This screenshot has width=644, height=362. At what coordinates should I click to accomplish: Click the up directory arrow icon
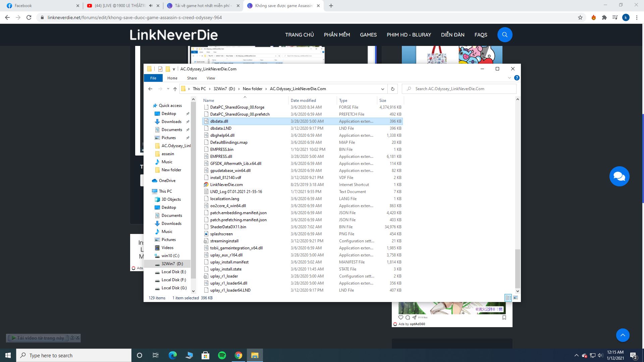pos(176,89)
